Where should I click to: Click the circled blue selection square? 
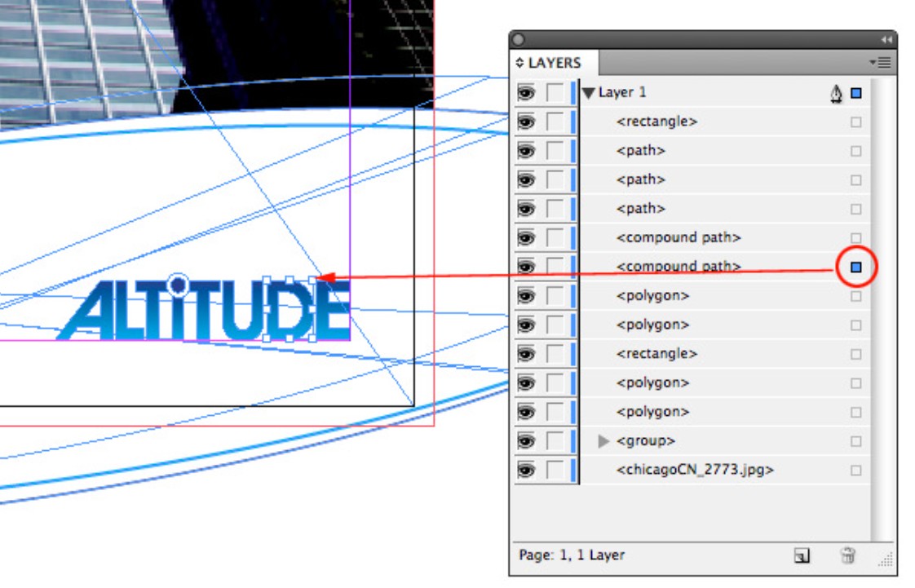[x=855, y=267]
